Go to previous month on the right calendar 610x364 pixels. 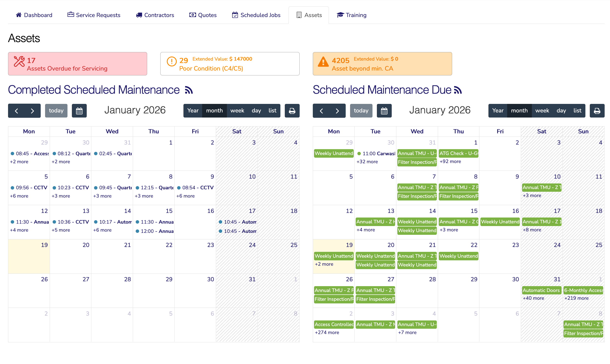321,111
